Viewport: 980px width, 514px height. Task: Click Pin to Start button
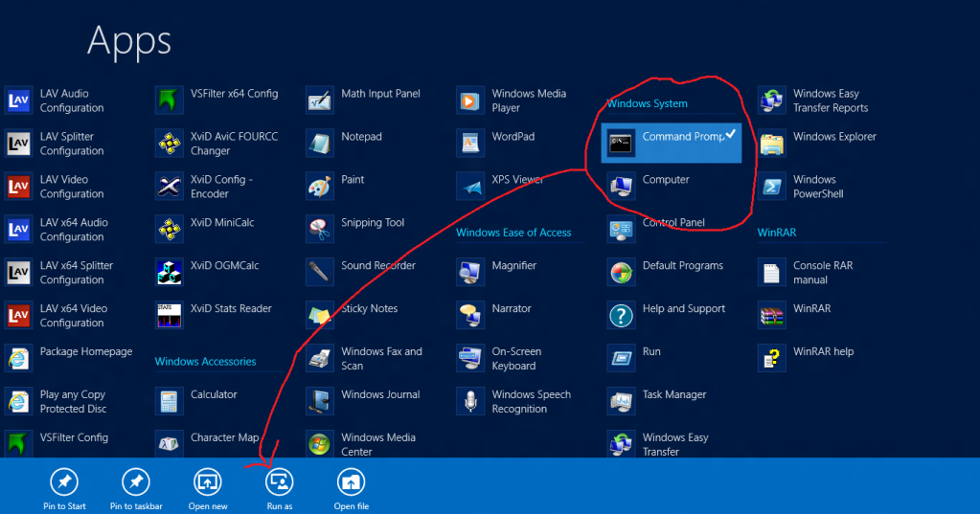pos(64,489)
